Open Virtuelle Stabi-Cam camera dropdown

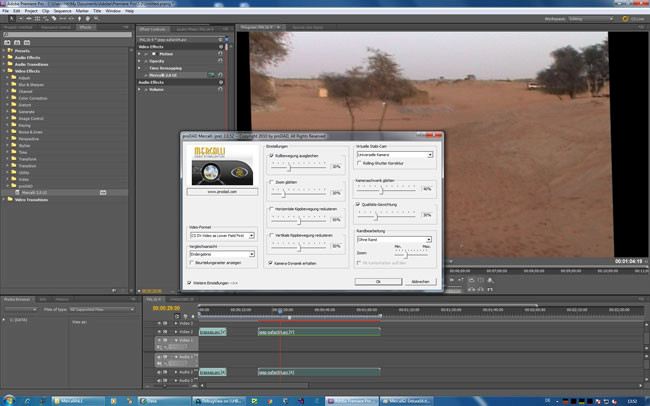click(395, 154)
